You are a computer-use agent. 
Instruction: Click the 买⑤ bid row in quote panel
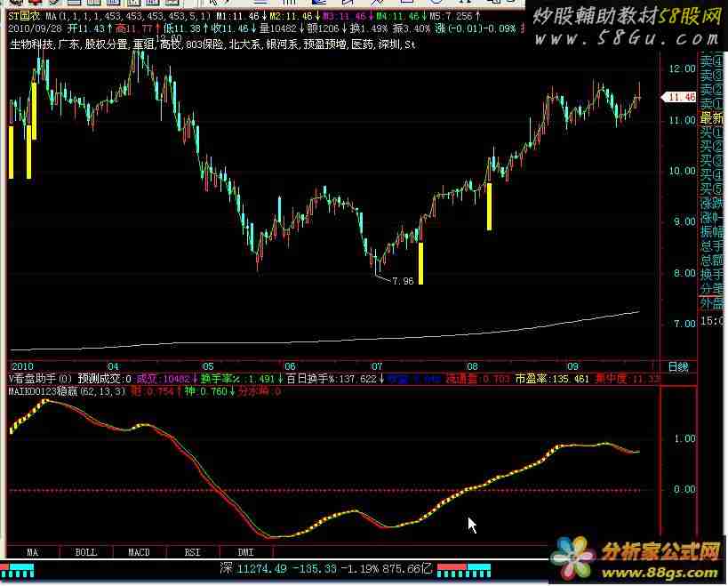point(712,189)
